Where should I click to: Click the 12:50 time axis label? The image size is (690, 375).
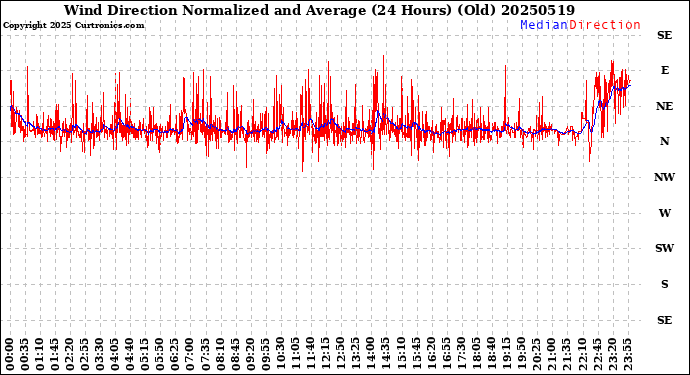pos(341,355)
